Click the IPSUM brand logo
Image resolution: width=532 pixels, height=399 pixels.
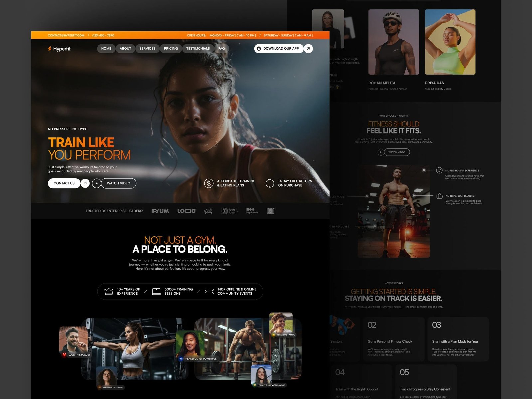pos(160,211)
